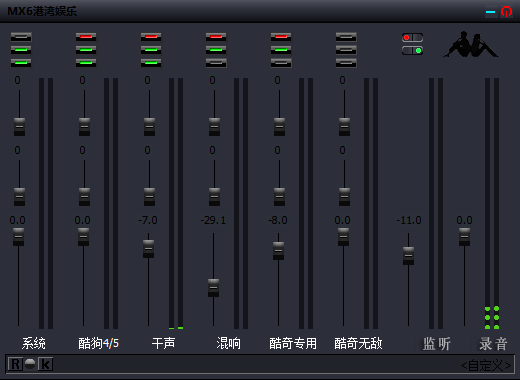The height and width of the screenshot is (380, 520).
Task: Click the 监听 monitor fader at -11.0
Action: (x=408, y=256)
